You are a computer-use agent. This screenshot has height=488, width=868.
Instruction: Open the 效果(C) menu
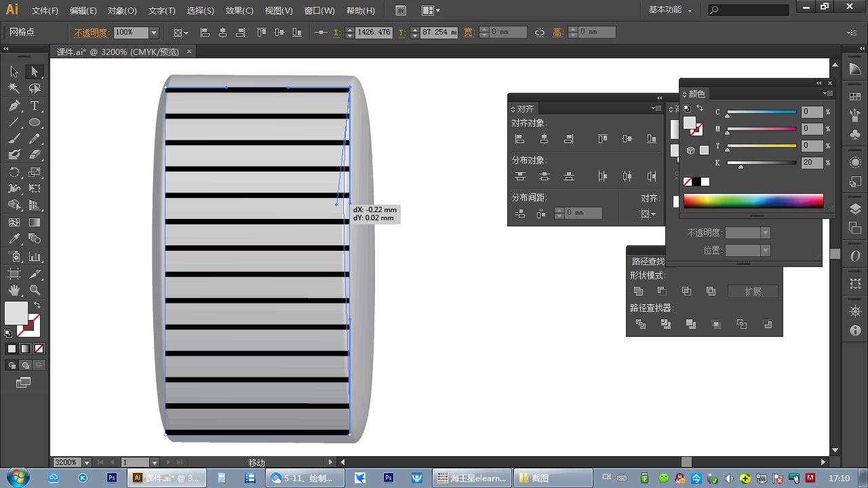pos(239,11)
